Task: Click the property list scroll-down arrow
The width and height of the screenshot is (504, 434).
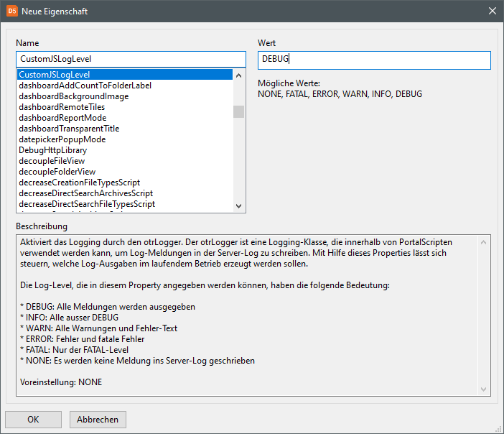Action: (x=238, y=206)
